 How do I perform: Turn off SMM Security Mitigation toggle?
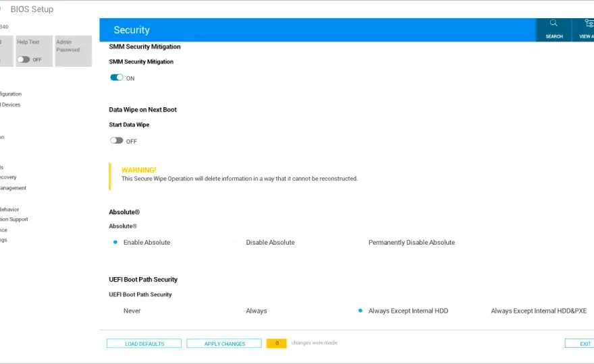pos(117,78)
